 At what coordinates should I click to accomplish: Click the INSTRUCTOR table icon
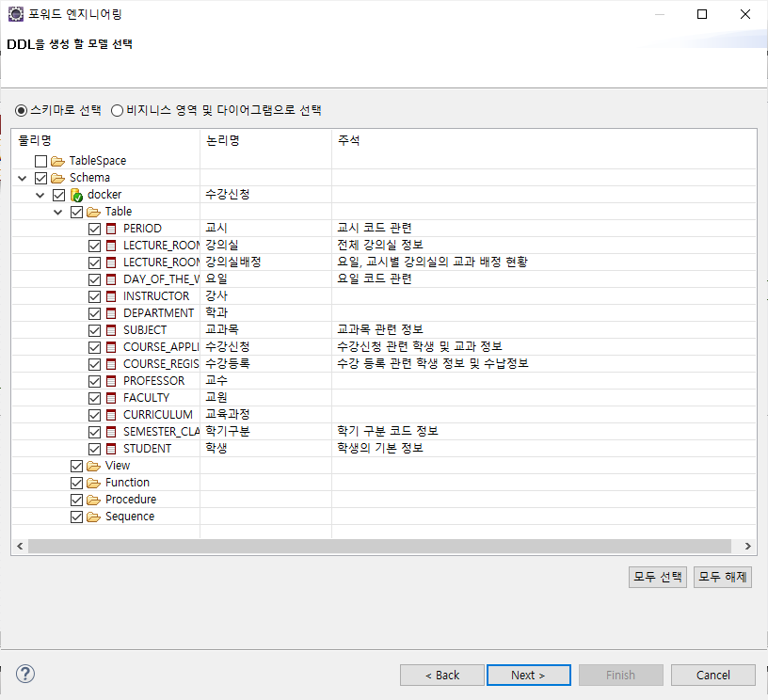click(x=111, y=296)
